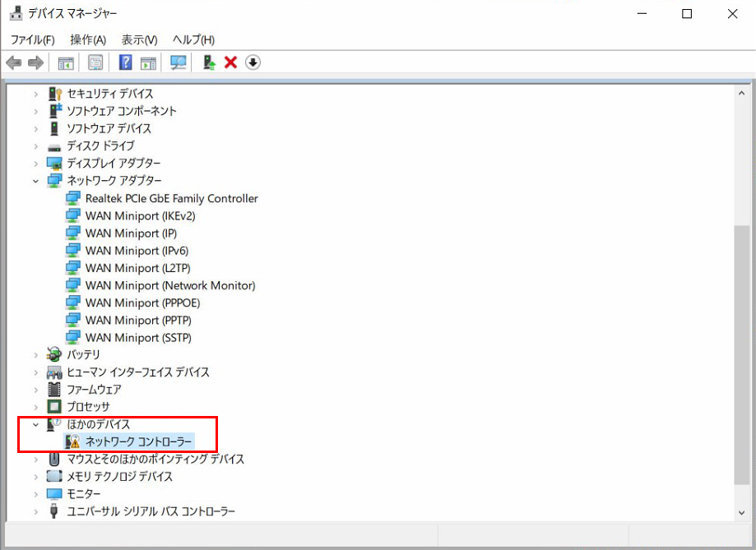Click the Disable device down-arrow icon

click(253, 62)
